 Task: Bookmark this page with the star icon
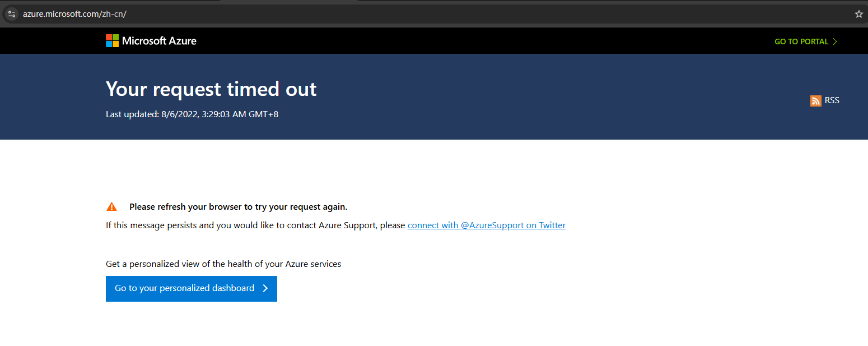pos(858,14)
